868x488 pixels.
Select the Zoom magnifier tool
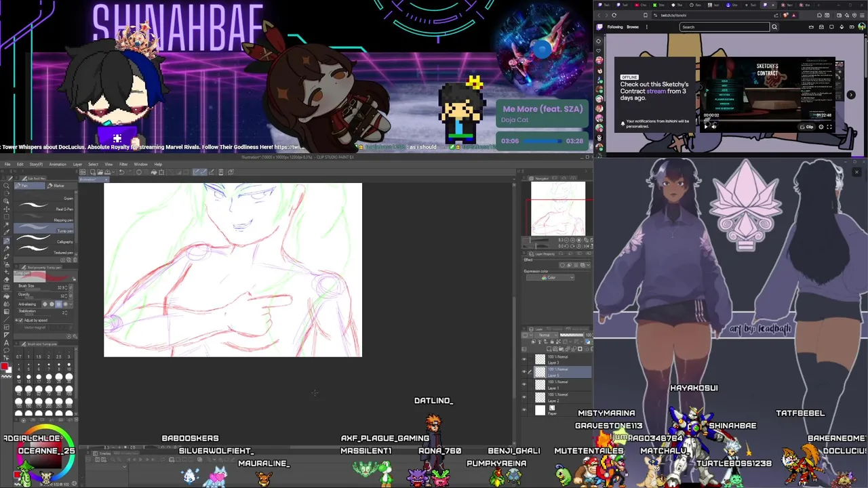pos(6,186)
